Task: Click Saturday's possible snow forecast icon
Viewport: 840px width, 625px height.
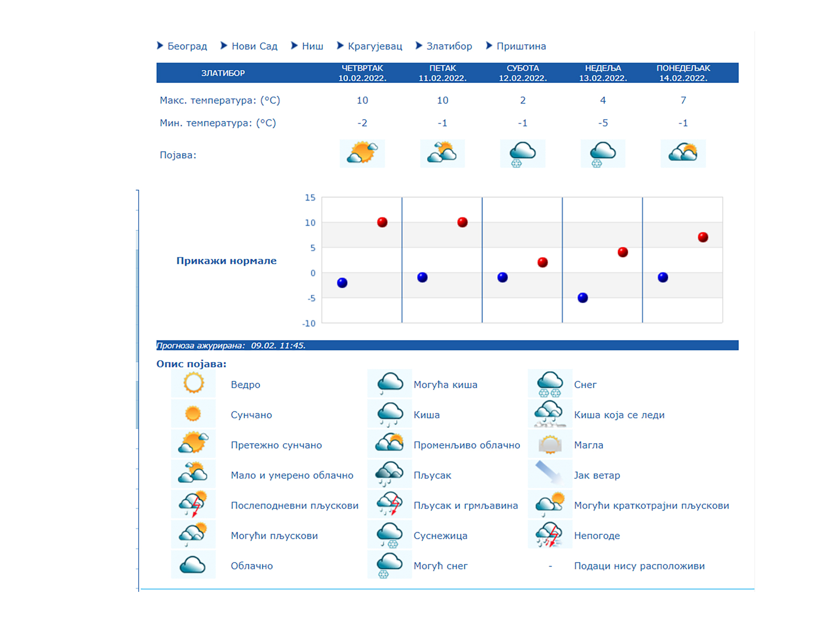Action: (x=522, y=154)
